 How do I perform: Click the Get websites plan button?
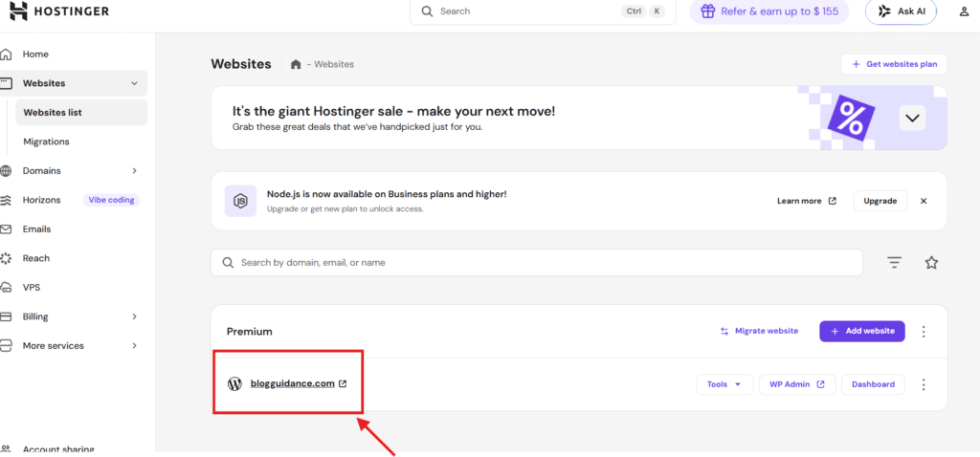point(894,64)
